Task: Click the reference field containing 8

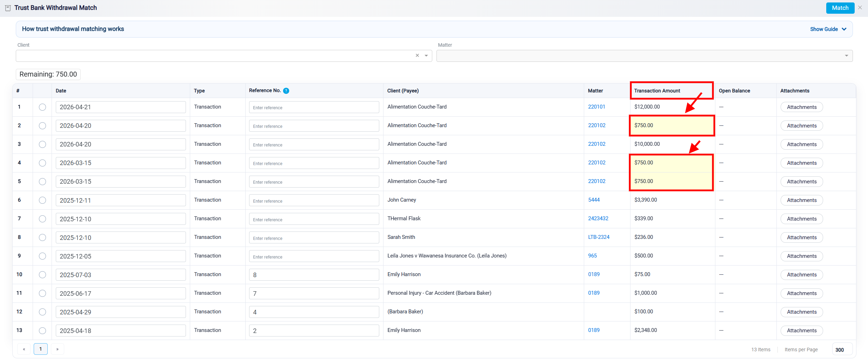Action: tap(314, 275)
